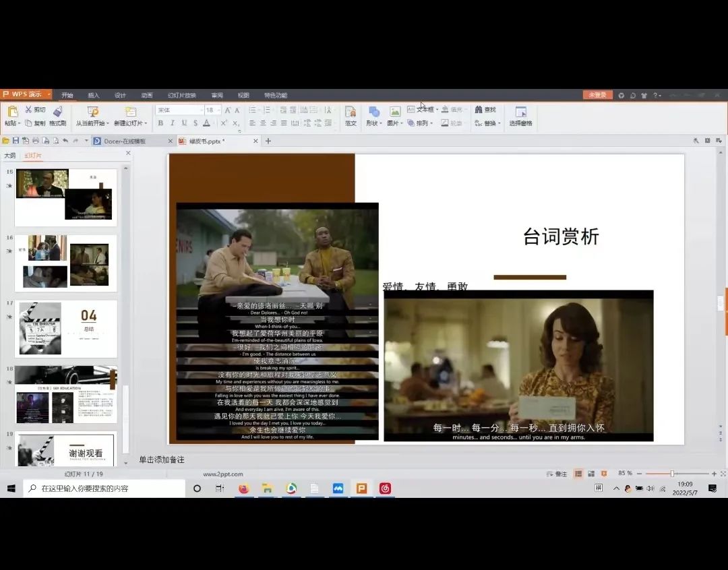Expand the WPS 演示 application menu arrow
Screen dimensions: 728x570
pos(49,94)
